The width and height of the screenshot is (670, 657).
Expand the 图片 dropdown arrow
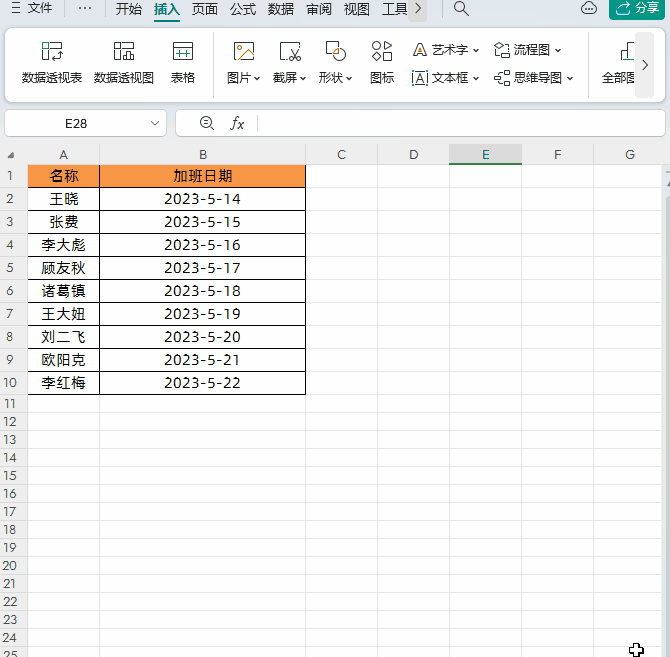click(x=257, y=79)
